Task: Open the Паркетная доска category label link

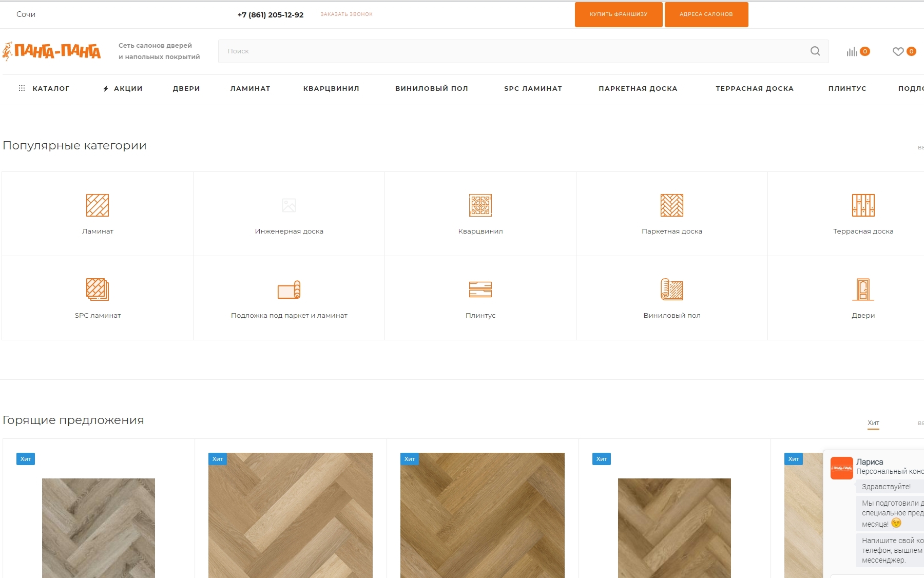Action: 672,231
